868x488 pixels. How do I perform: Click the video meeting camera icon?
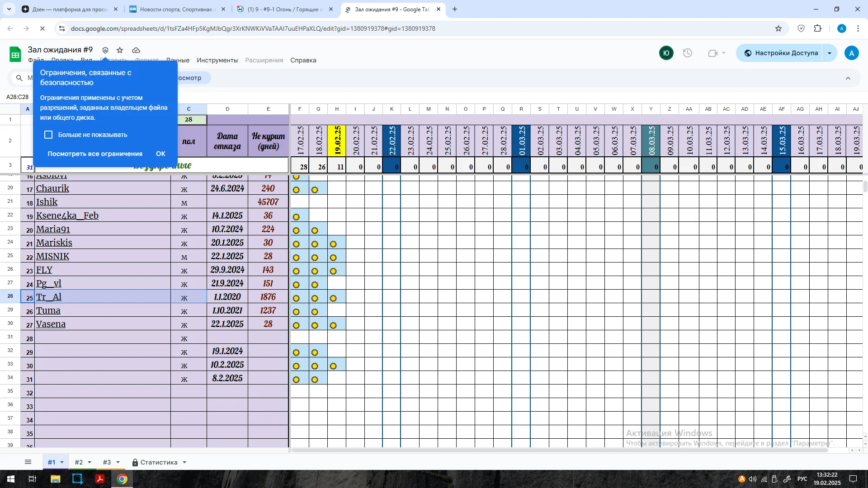point(713,53)
